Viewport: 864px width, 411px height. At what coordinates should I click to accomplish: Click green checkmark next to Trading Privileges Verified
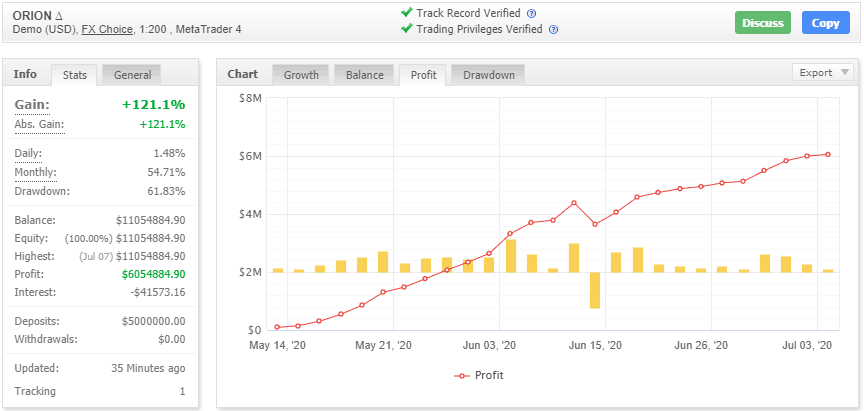[x=407, y=29]
